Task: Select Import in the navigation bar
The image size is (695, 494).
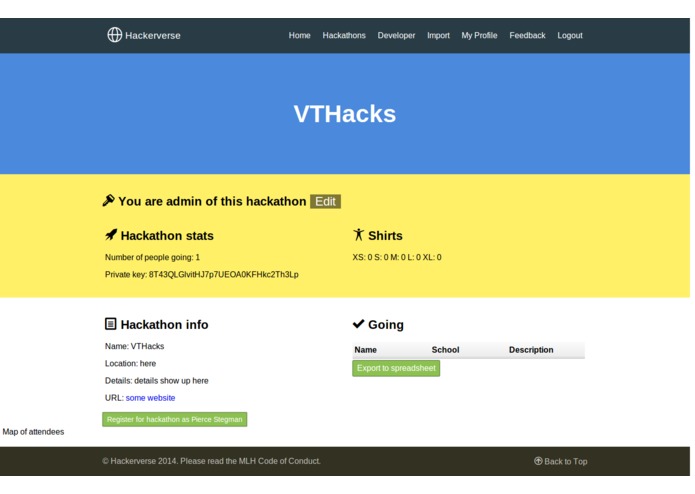Action: pos(438,35)
